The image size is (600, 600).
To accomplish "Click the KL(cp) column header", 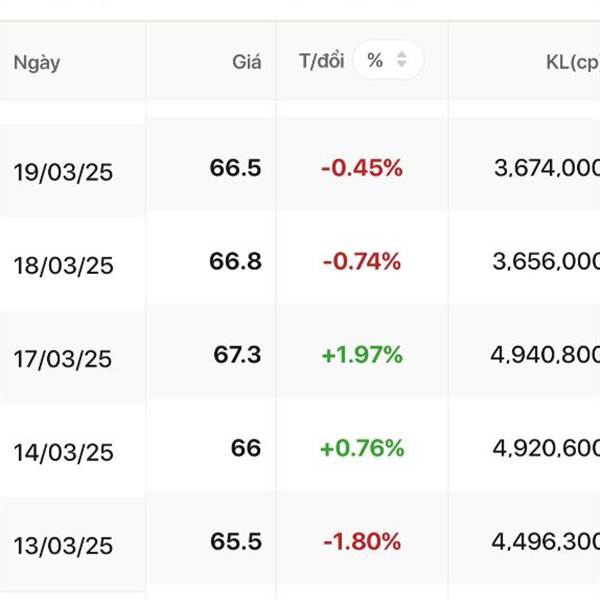I will pos(572,62).
